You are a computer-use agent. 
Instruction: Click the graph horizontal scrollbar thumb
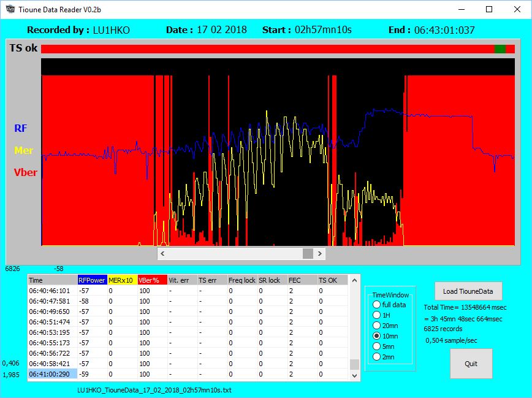point(308,253)
